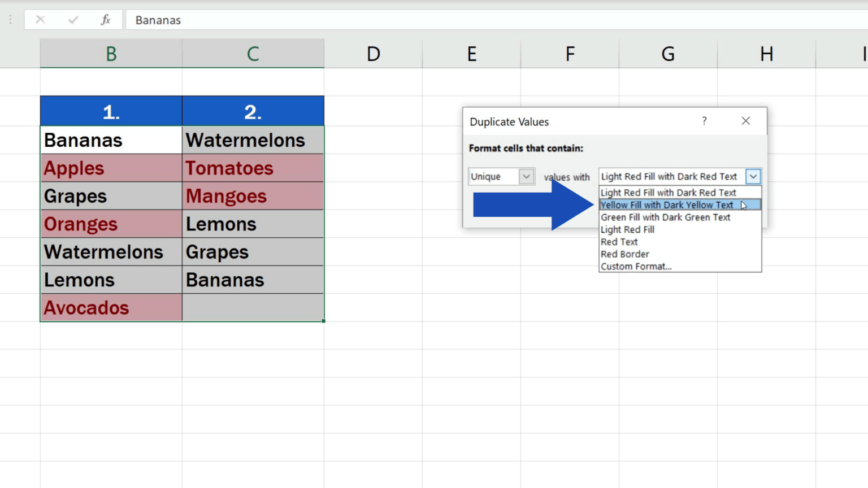The image size is (868, 488).
Task: Choose Light Red Fill with Dark Red Text option
Action: coord(680,193)
